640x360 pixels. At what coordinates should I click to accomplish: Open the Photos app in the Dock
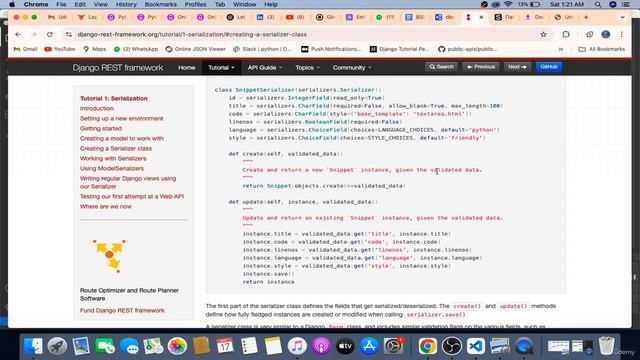[x=177, y=346]
